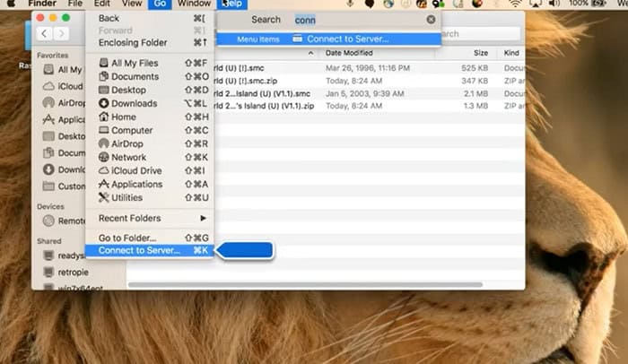Click the Applications icon in Go menu
Viewport: 628px width, 364px height.
click(x=104, y=184)
